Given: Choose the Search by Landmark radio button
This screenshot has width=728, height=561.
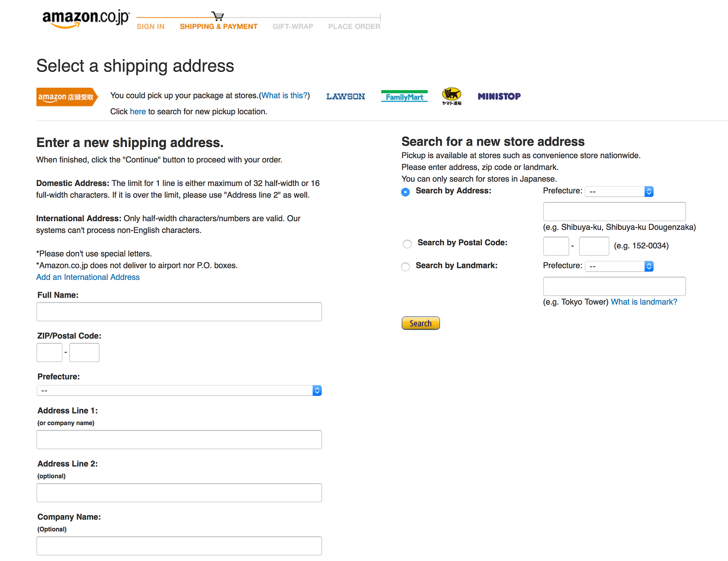Looking at the screenshot, I should pos(405,267).
